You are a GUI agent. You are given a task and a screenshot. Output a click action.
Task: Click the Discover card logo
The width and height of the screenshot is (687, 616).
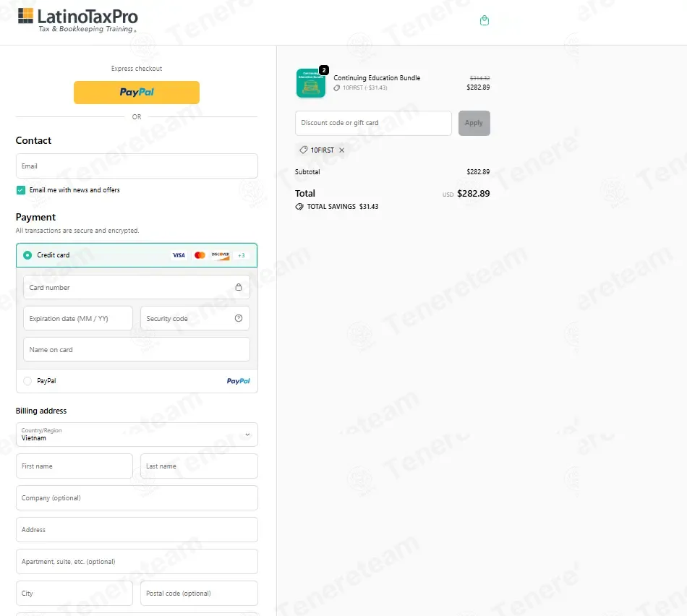[x=221, y=255]
